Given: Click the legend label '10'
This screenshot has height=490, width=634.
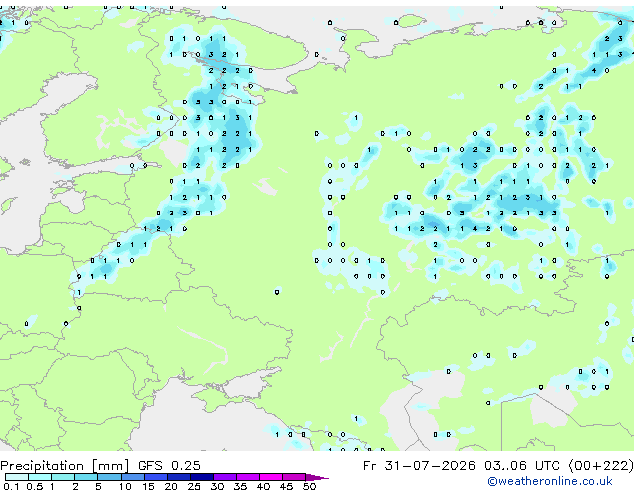Looking at the screenshot, I should coord(125,486).
